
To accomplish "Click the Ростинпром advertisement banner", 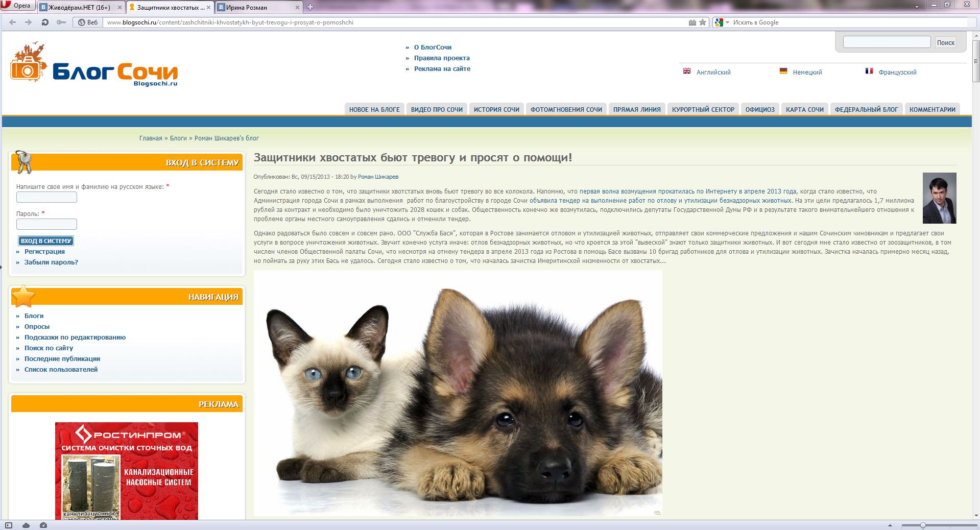I will tap(127, 471).
